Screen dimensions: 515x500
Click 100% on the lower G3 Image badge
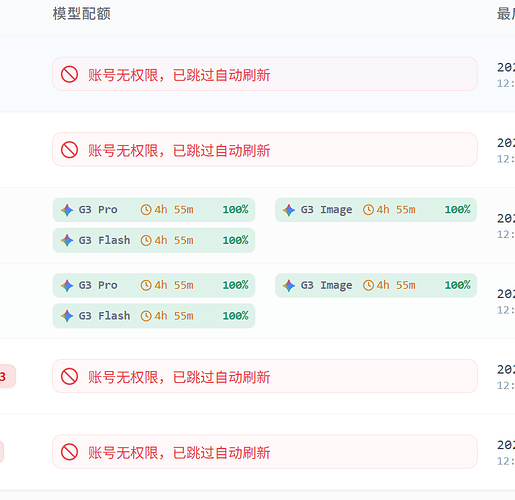(457, 285)
